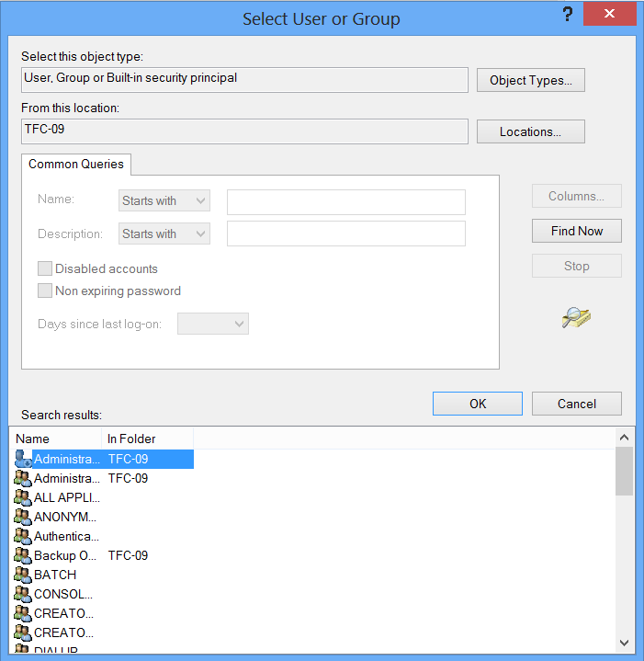
Task: Click the Description query text field
Action: click(346, 234)
